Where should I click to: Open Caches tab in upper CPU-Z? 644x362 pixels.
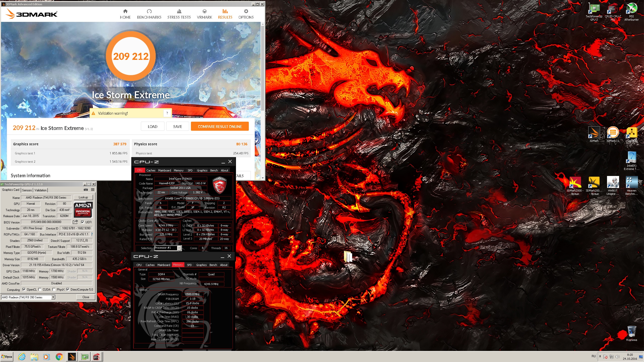coord(151,170)
